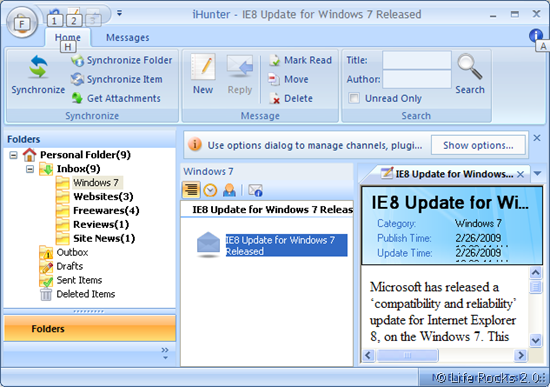Expand navigation pane chevron options
This screenshot has height=387, width=550.
pyautogui.click(x=165, y=353)
